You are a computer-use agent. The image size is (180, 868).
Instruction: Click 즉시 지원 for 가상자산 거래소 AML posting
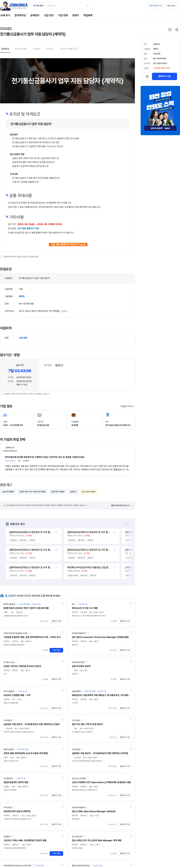56,853
